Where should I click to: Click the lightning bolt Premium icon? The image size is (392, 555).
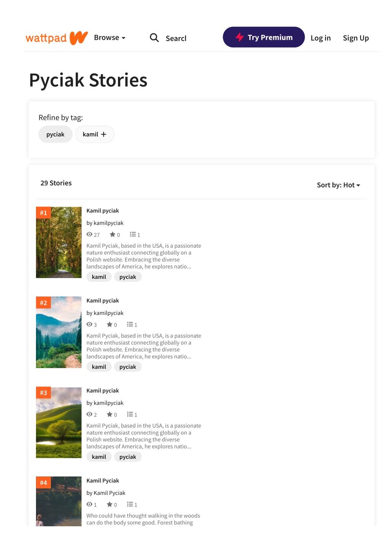(240, 37)
